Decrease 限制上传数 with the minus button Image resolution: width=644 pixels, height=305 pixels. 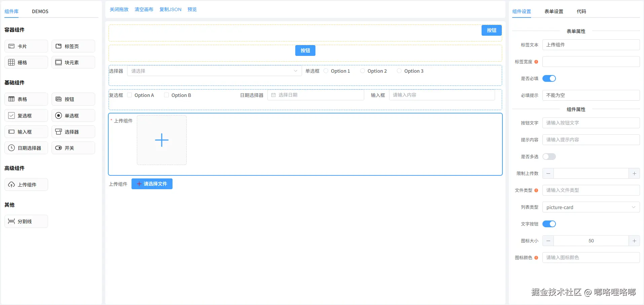click(x=548, y=173)
